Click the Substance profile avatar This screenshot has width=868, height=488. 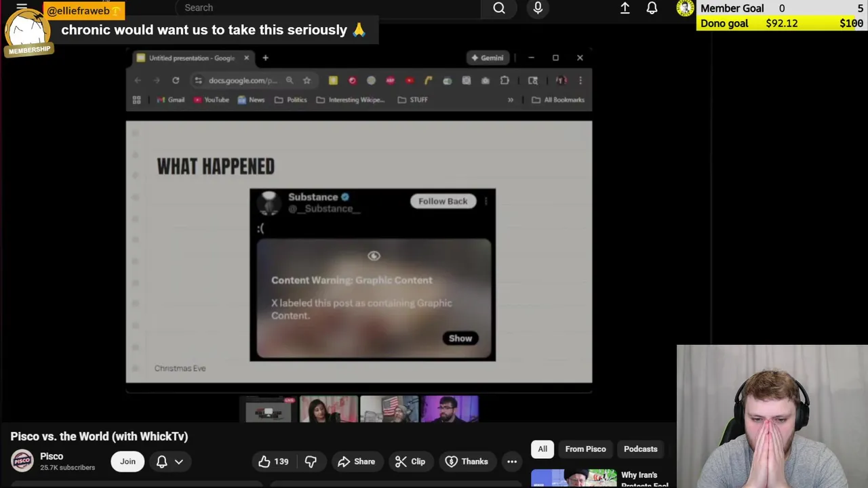coord(269,202)
